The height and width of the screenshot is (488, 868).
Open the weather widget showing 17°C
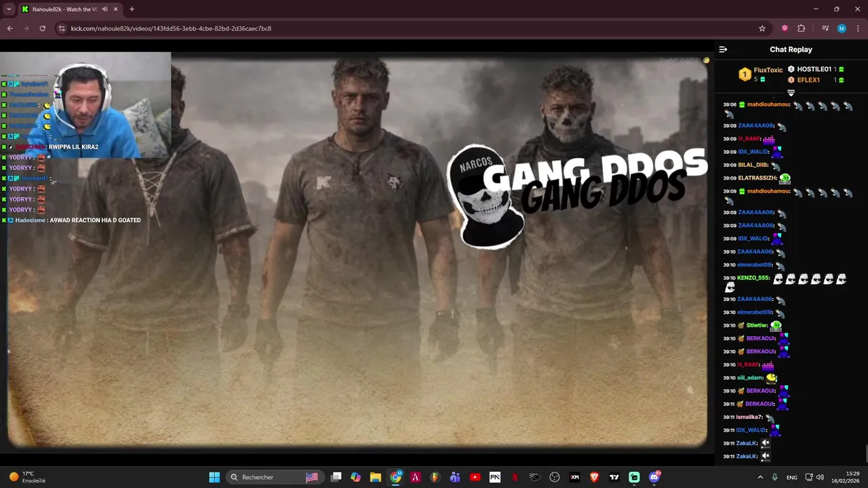click(x=27, y=477)
